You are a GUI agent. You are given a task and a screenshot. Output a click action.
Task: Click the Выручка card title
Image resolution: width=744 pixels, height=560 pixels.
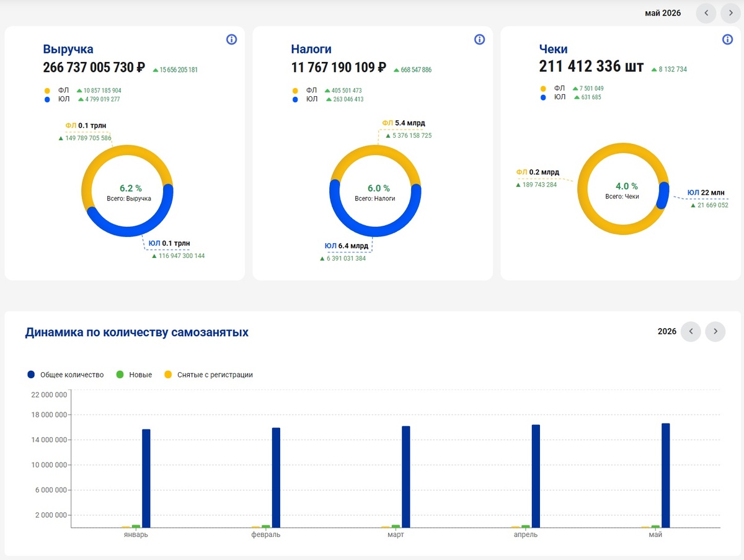[x=68, y=49]
